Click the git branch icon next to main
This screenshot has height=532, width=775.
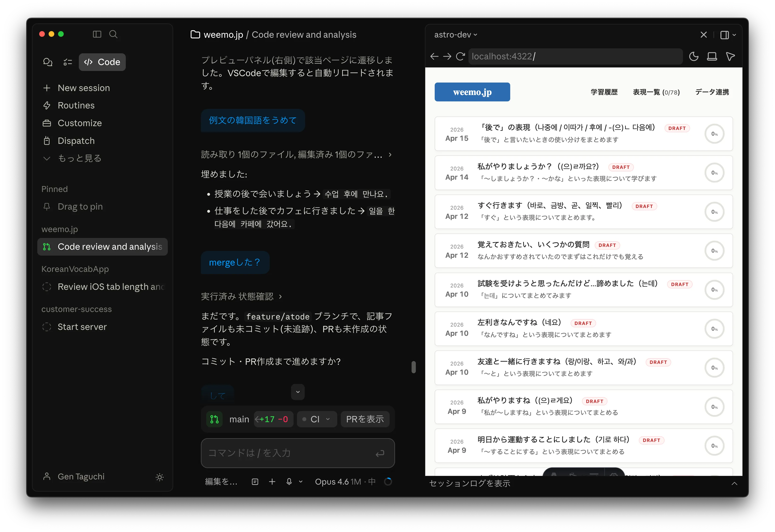(x=215, y=419)
